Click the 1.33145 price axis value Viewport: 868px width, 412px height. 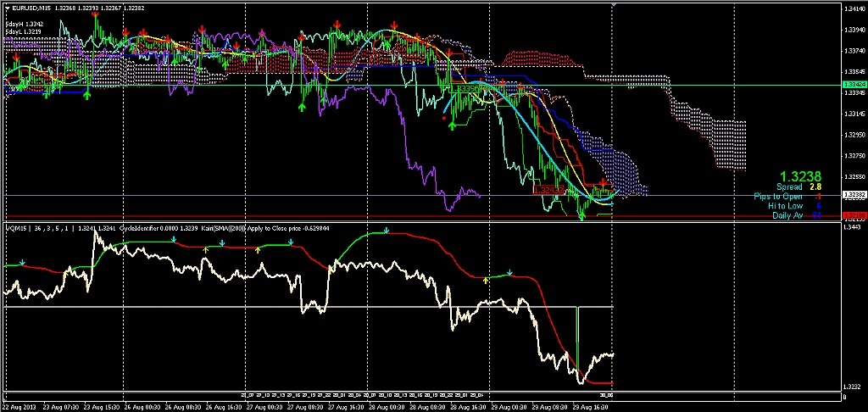(x=853, y=114)
